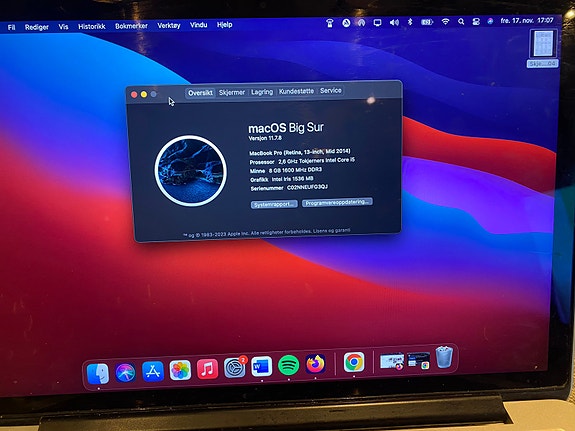Open minimized Chrome window thumbnail in Dock
The image size is (575, 431).
pyautogui.click(x=418, y=360)
